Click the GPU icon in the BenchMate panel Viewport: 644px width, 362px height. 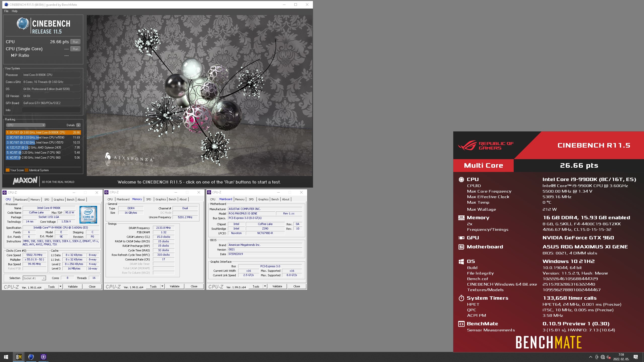461,238
